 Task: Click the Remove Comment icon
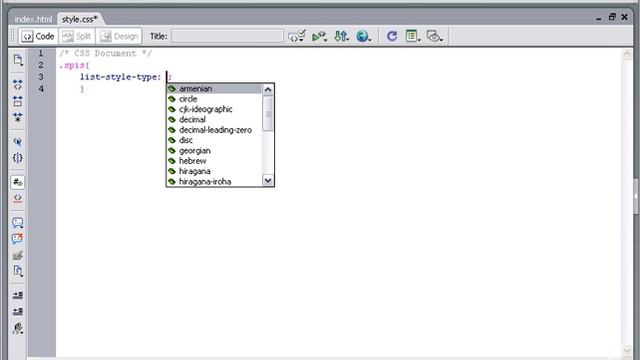(x=18, y=239)
